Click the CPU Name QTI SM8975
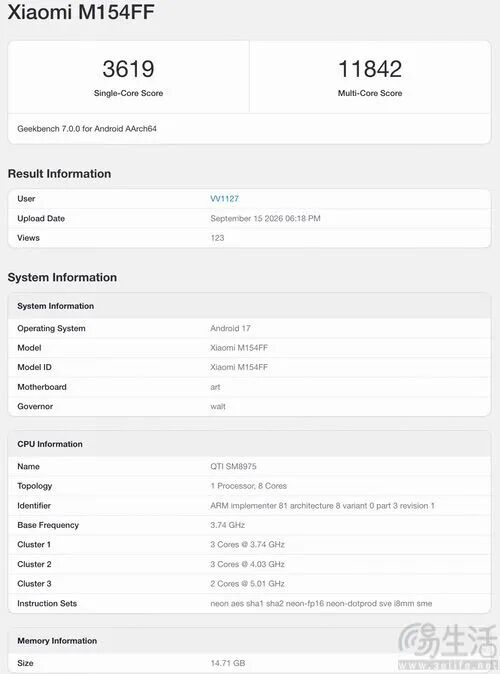500x674 pixels. pos(233,466)
